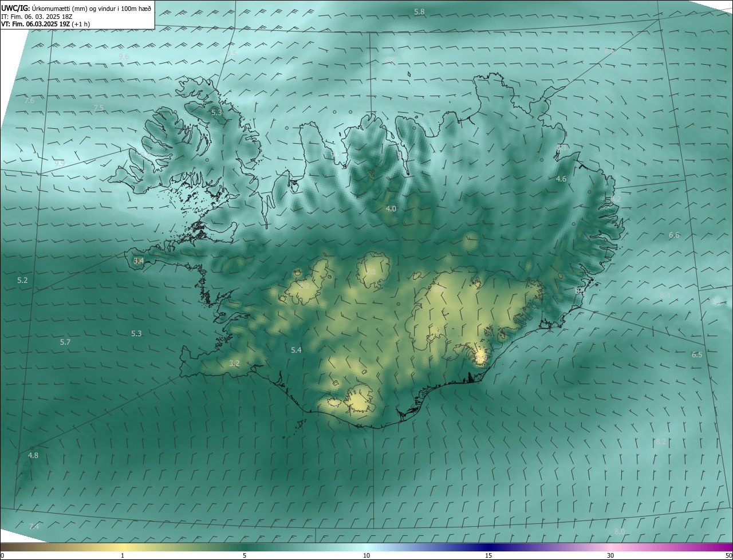Click the colorbar tick label "0"

(x=2, y=556)
